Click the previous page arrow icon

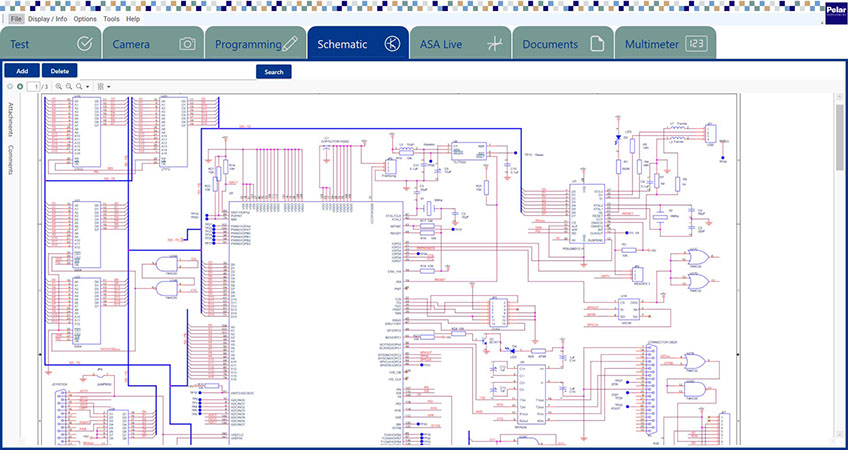(x=9, y=86)
